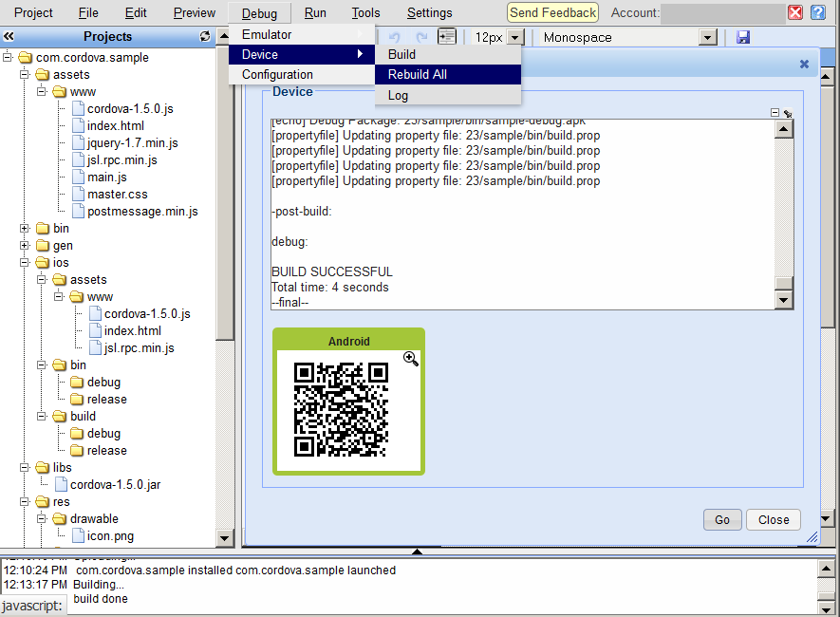
Task: Click the Account name field
Action: coord(722,13)
